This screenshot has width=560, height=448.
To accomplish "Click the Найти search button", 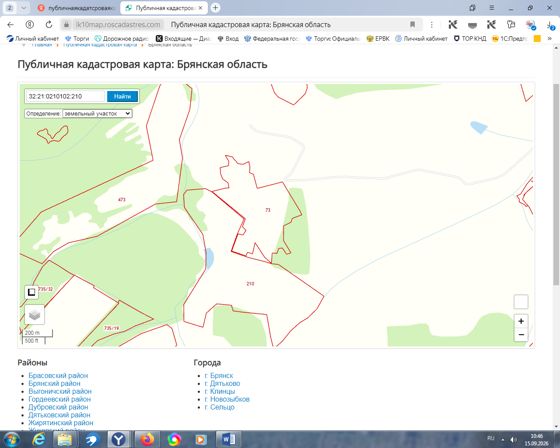I will [122, 96].
